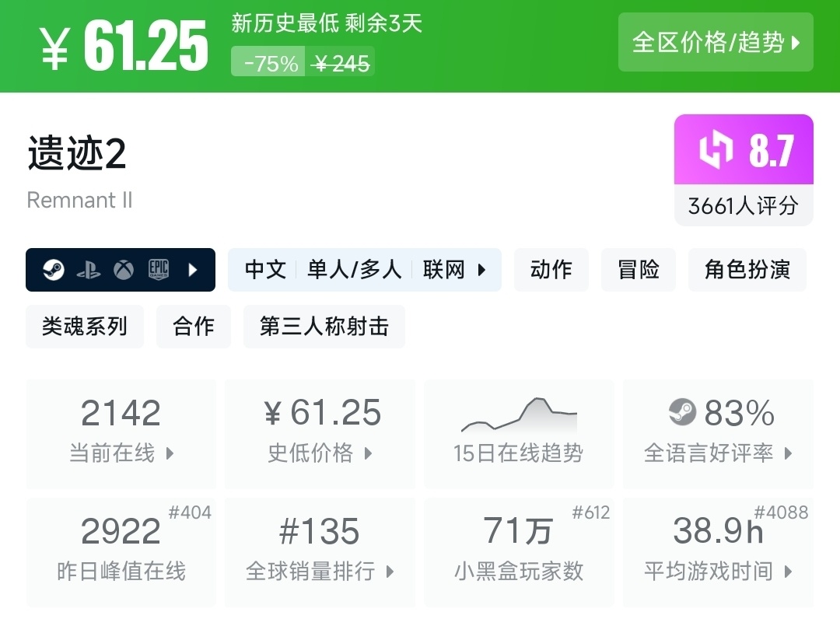840x619 pixels.
Task: Tap the 3661人评分 rating count
Action: [744, 206]
